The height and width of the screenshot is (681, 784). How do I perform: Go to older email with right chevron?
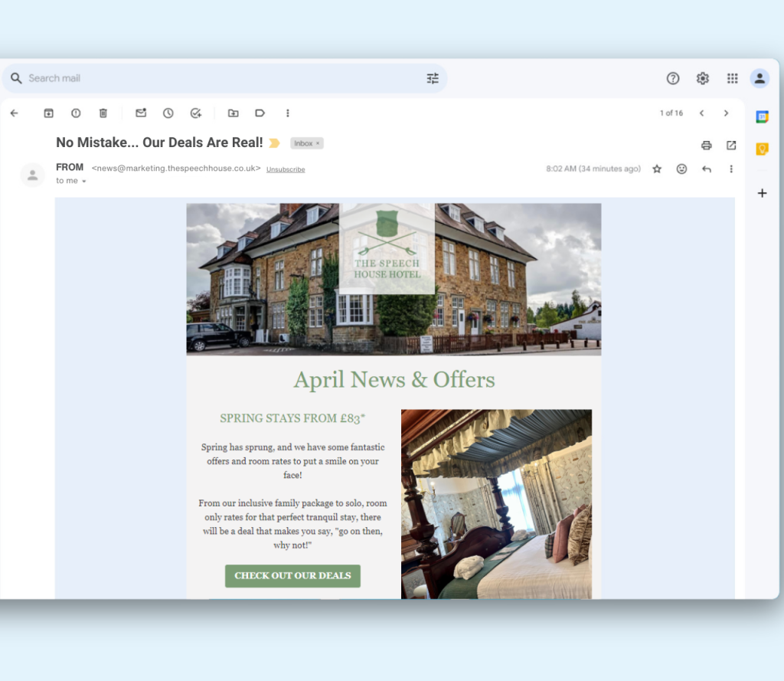point(726,113)
